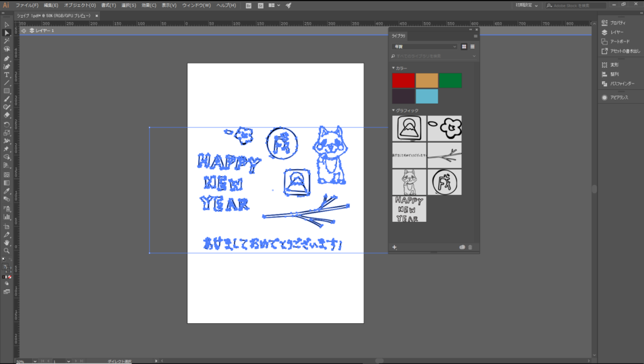Click the add content plus icon in Library
This screenshot has height=364, width=644.
(394, 247)
